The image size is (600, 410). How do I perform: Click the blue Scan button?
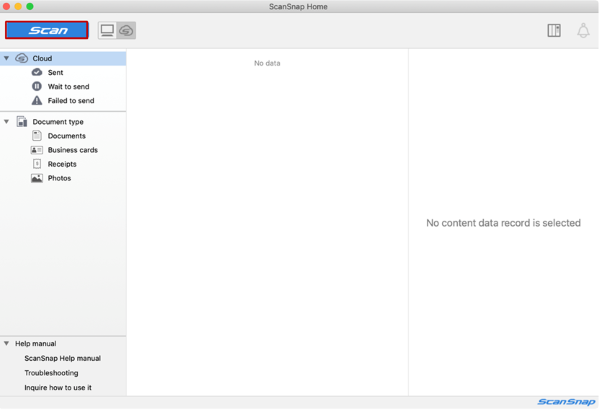47,30
